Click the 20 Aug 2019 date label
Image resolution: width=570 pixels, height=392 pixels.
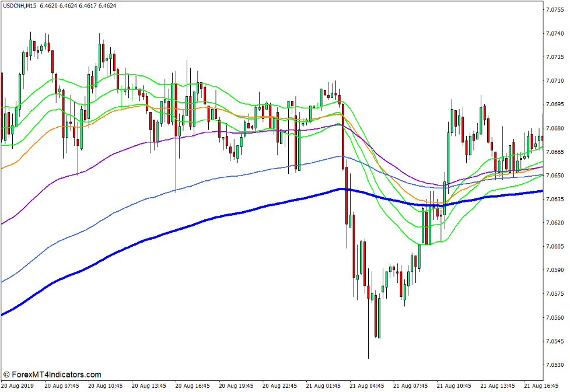click(18, 386)
